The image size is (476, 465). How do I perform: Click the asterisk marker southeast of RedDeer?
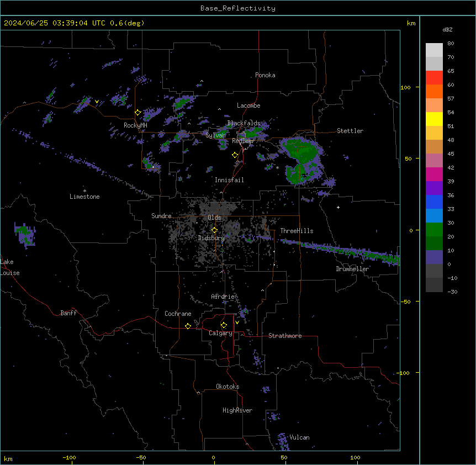point(277,167)
